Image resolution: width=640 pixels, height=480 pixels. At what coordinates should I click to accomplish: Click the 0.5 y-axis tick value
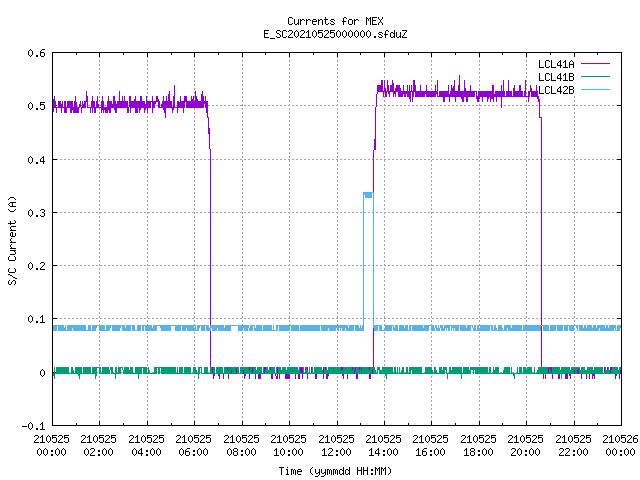click(x=36, y=106)
